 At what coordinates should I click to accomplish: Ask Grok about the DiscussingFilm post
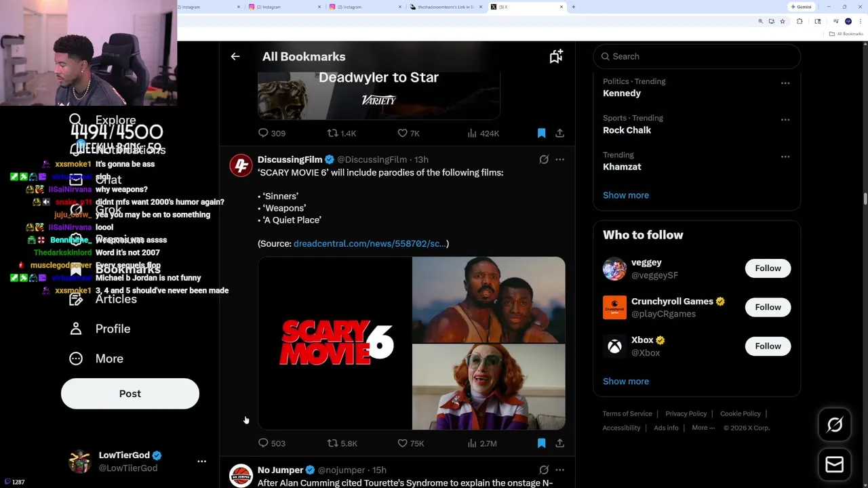click(544, 159)
